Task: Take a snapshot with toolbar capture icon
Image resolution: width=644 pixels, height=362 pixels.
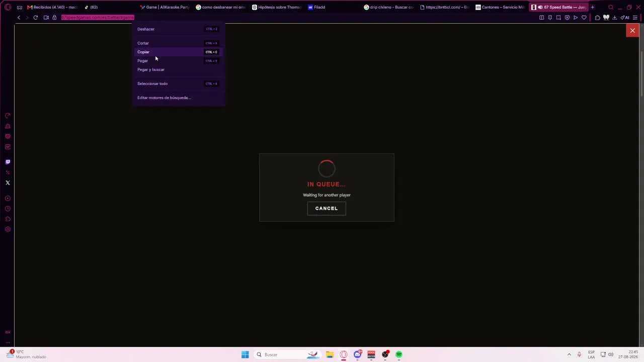Action: [558, 18]
